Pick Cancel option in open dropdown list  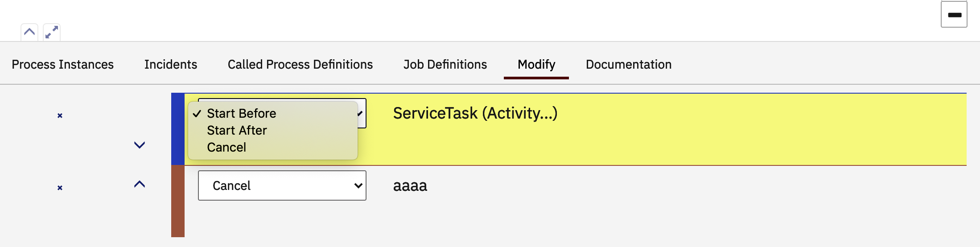pos(226,147)
